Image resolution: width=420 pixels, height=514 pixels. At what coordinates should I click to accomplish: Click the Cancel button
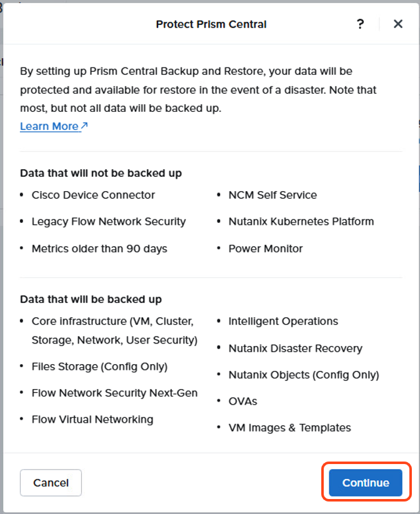pyautogui.click(x=51, y=483)
